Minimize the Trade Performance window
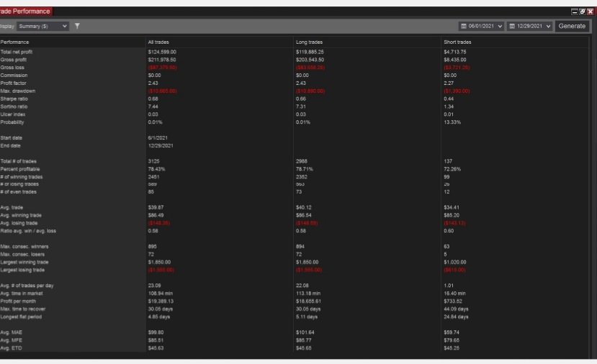This screenshot has width=597, height=364. click(x=575, y=12)
